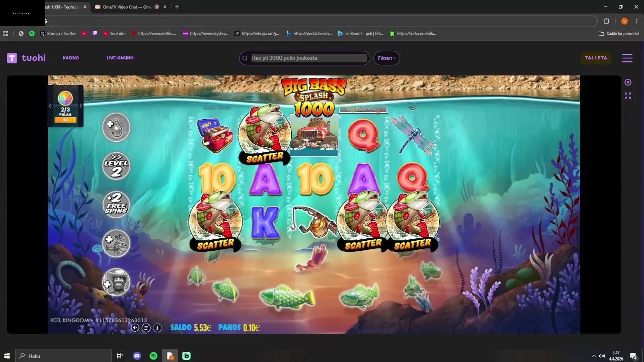The width and height of the screenshot is (644, 362).
Task: Switch to the OmeTV Video Chat tab
Action: click(x=126, y=7)
